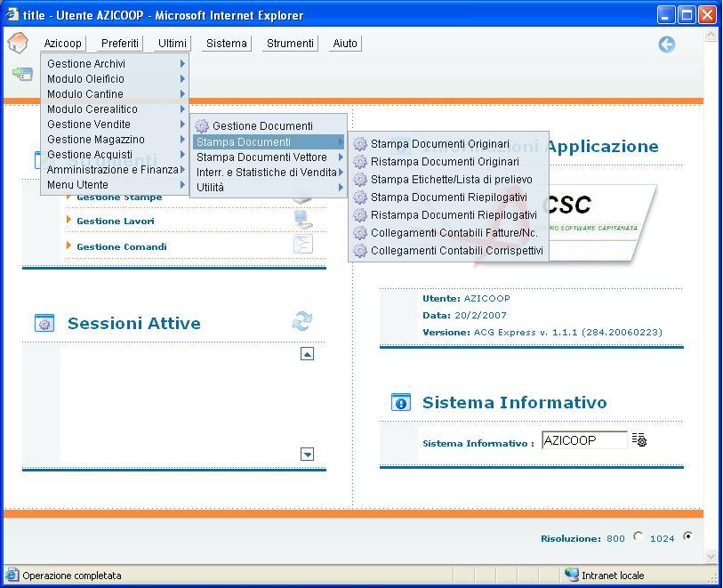Open the Sistema menu
This screenshot has height=588, width=723.
pyautogui.click(x=227, y=44)
